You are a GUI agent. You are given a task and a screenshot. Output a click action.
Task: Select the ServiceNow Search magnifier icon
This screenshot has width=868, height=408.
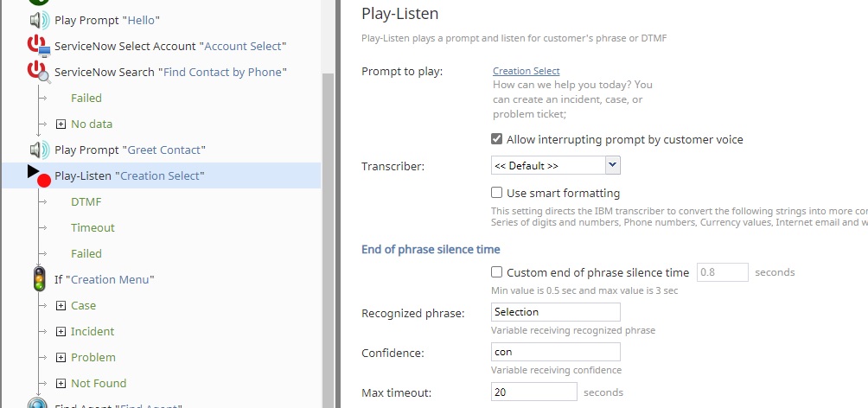[39, 73]
